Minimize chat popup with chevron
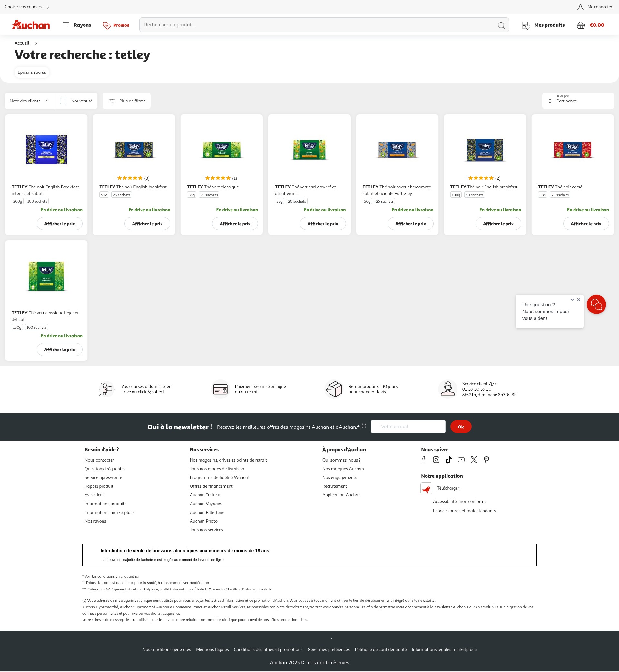619x672 pixels. pyautogui.click(x=572, y=300)
